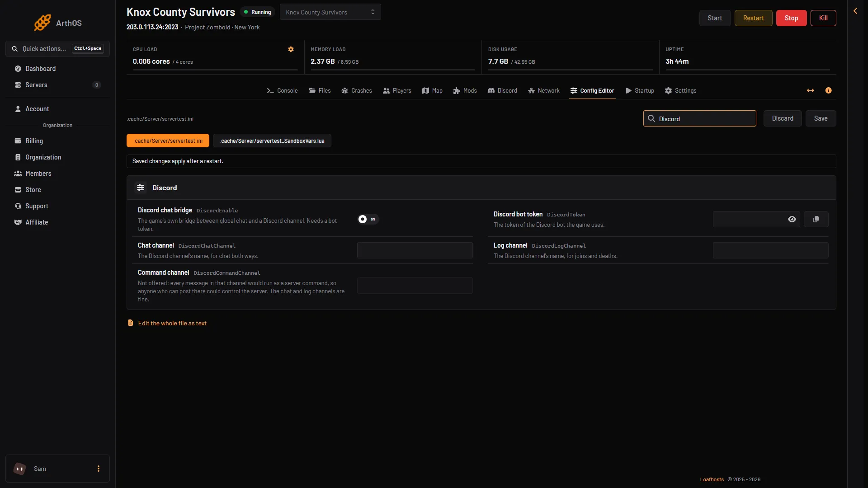The height and width of the screenshot is (488, 868).
Task: Switch to the Files tab
Action: 320,91
